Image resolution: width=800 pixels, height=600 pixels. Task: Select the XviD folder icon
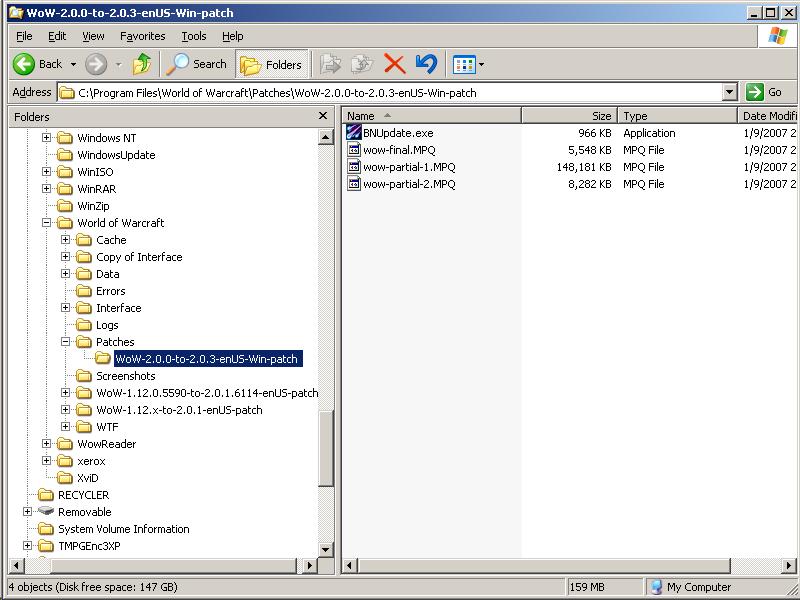tap(65, 478)
